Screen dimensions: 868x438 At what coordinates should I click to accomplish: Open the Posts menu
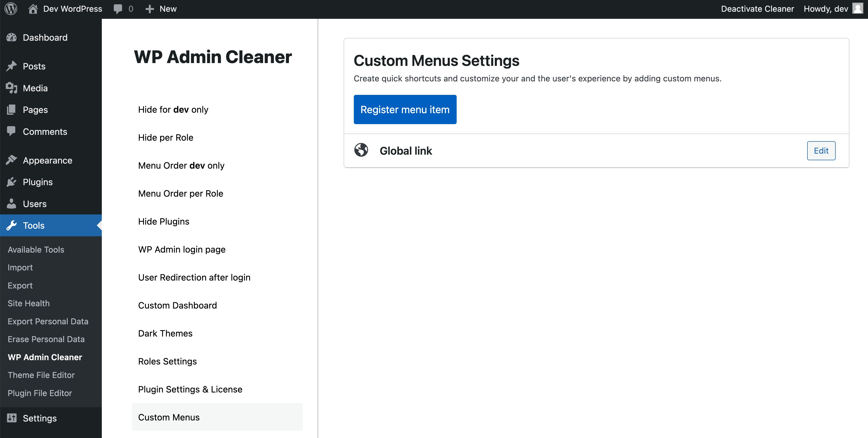tap(34, 66)
